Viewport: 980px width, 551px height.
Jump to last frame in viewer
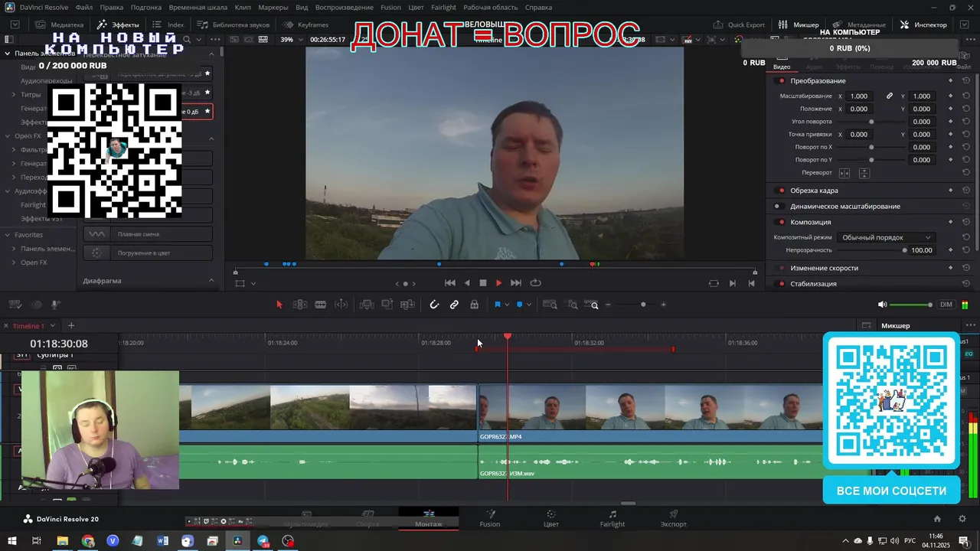pos(516,283)
